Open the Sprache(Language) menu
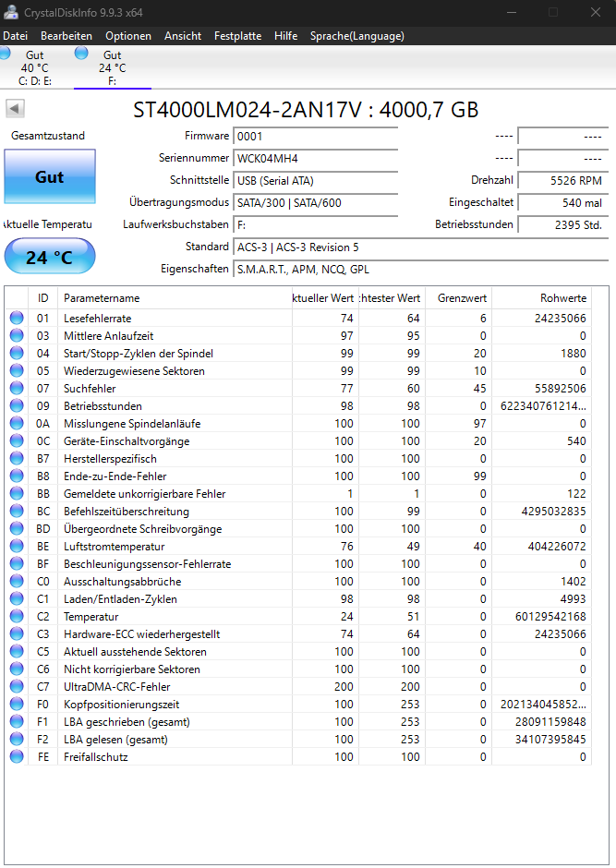 click(x=357, y=36)
